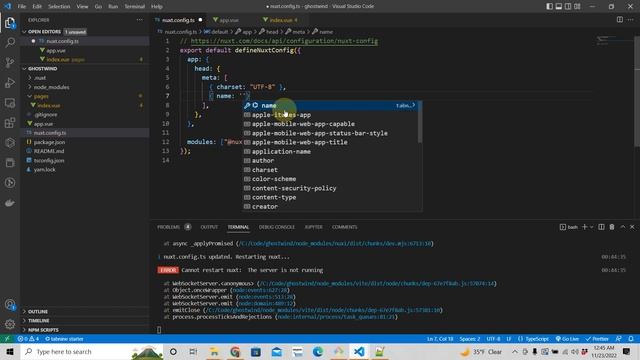Open the Accounts icon in activity bar
Screen dimensions: 640x360
pos(10,304)
